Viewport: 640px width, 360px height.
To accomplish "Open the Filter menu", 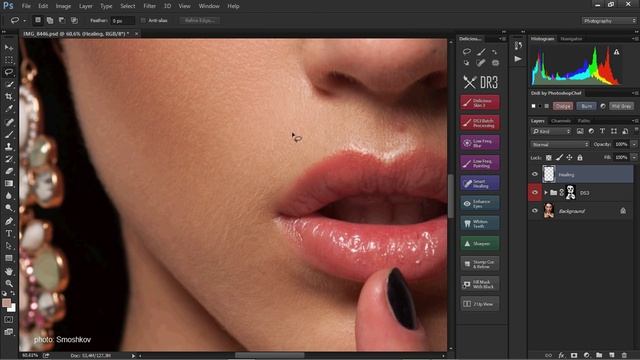I will click(x=149, y=6).
